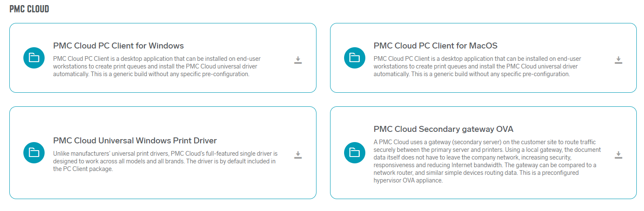
Task: Click the Universal Print Driver description paragraph
Action: [164, 161]
